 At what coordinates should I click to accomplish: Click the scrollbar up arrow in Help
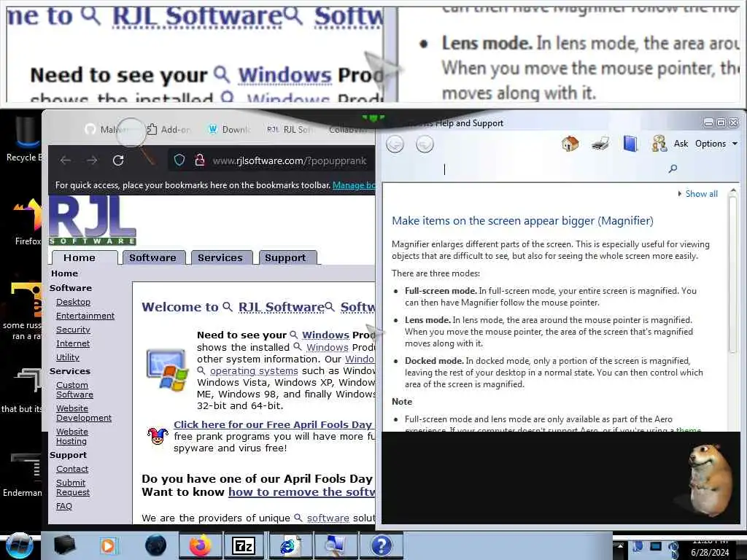coord(732,191)
